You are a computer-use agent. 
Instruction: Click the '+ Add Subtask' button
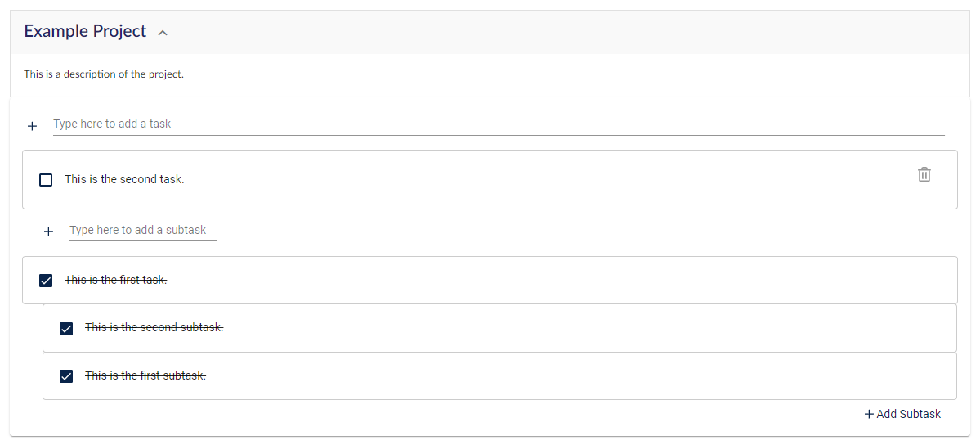pos(902,414)
